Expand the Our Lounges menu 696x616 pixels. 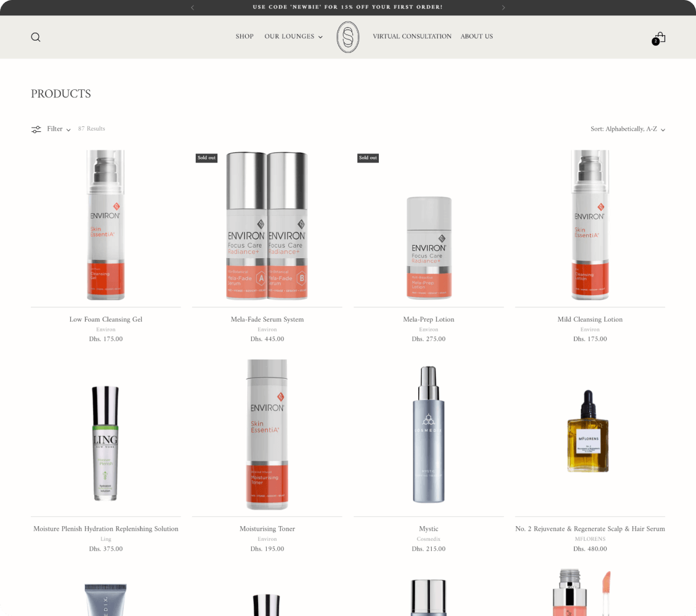(x=293, y=36)
